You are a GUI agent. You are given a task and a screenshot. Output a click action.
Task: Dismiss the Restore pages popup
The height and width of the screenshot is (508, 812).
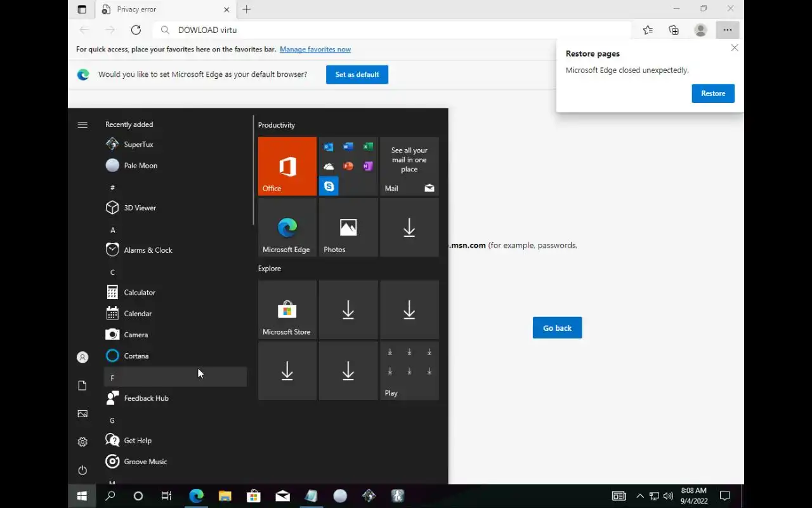click(x=735, y=48)
